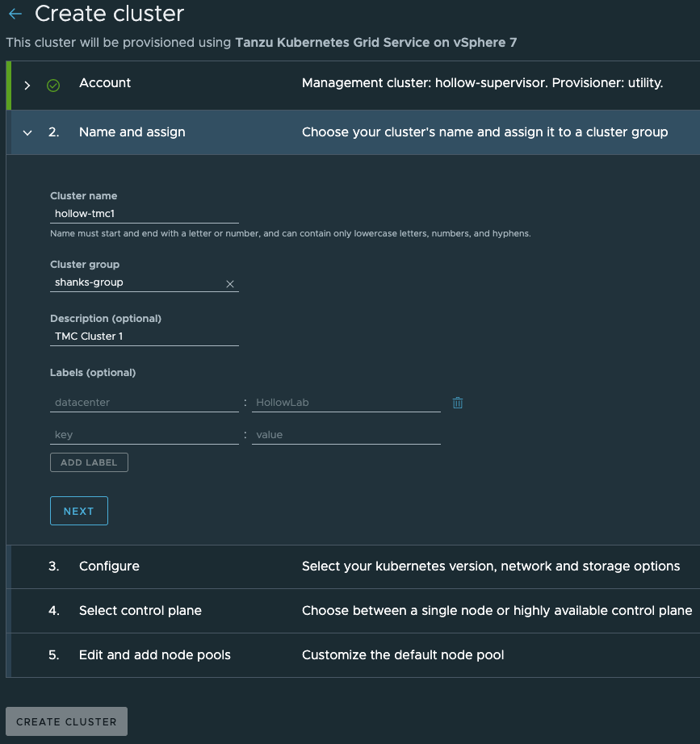Image resolution: width=700 pixels, height=744 pixels.
Task: Collapse the Name and assign step
Action: point(27,133)
